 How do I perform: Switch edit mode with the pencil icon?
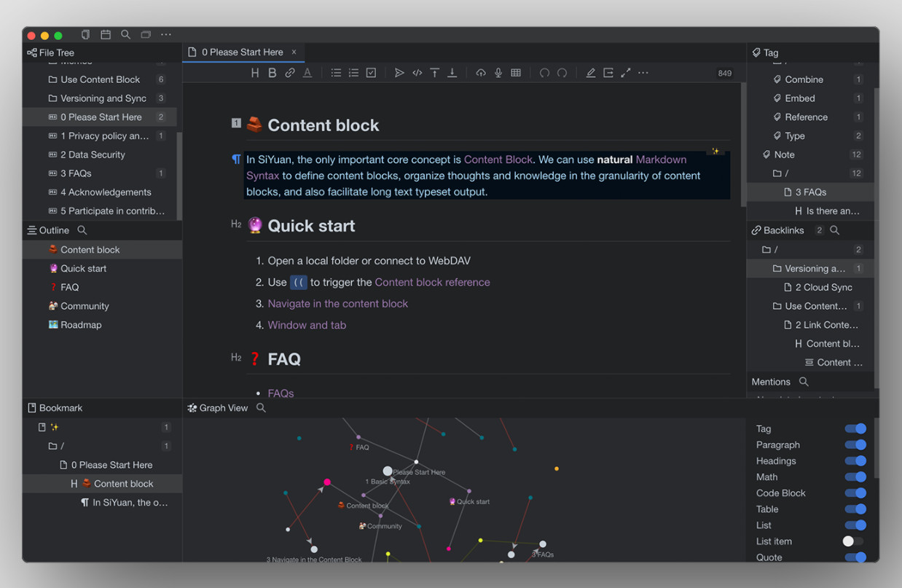coord(591,73)
